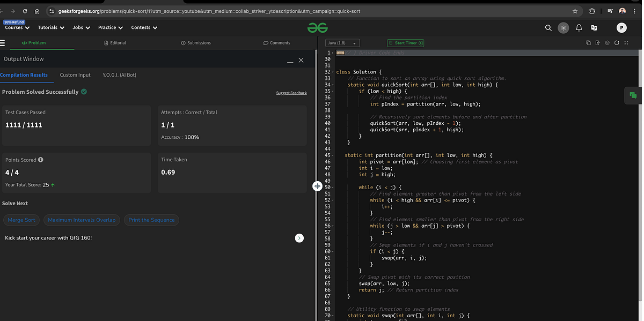Open the language translate icon in the navbar

pyautogui.click(x=594, y=27)
